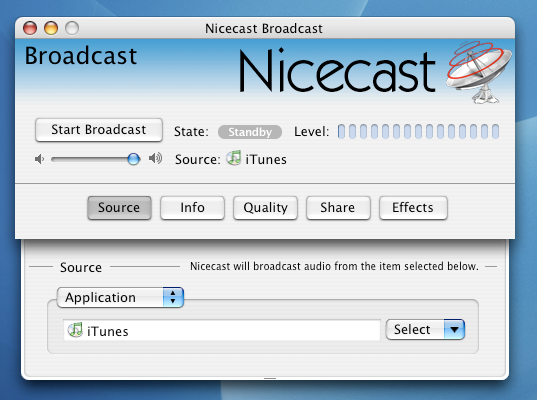This screenshot has height=400, width=537.
Task: Click the Standby state indicator pill
Action: (250, 132)
